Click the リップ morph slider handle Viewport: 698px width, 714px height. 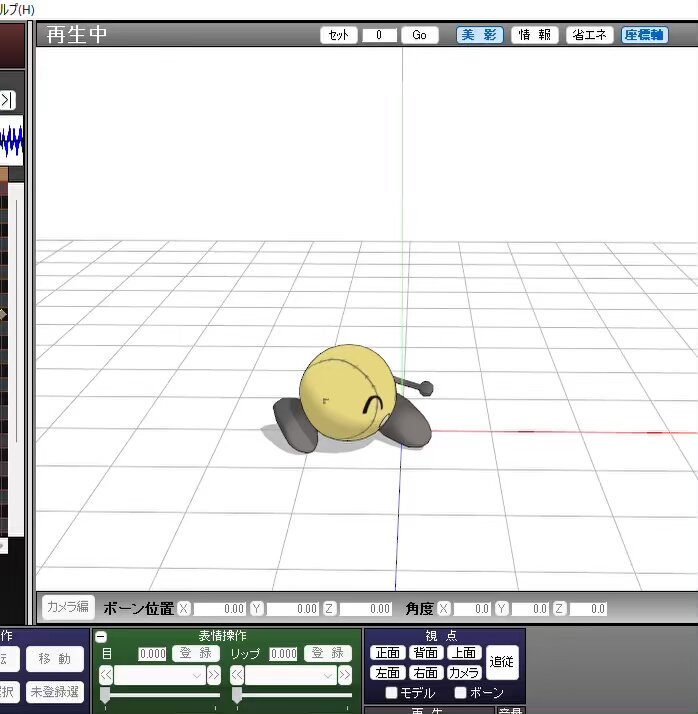click(x=237, y=696)
